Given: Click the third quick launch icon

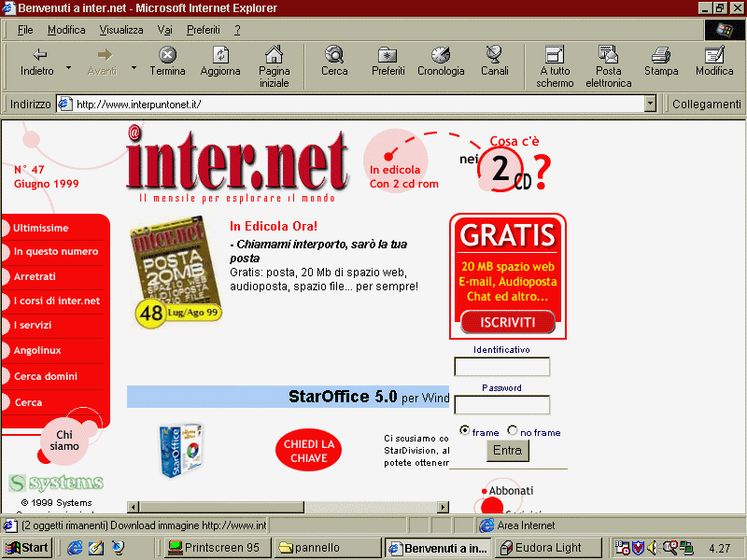Looking at the screenshot, I should tap(118, 548).
